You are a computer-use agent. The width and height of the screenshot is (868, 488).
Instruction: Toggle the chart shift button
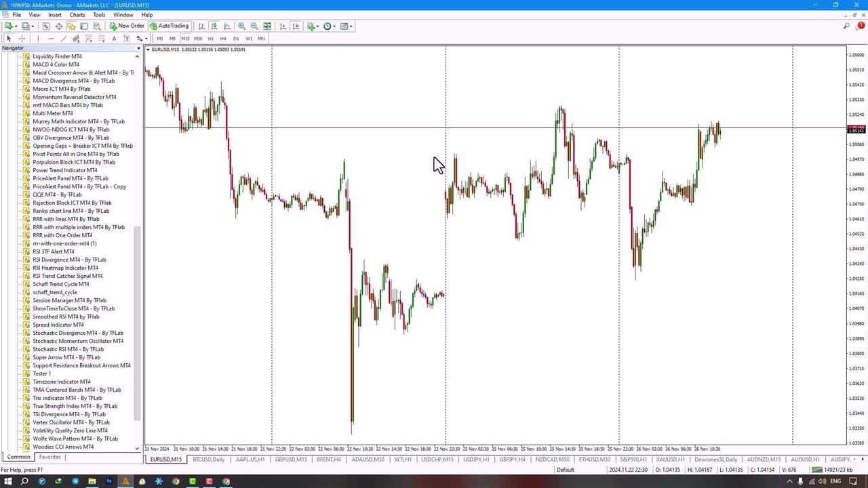[x=296, y=26]
